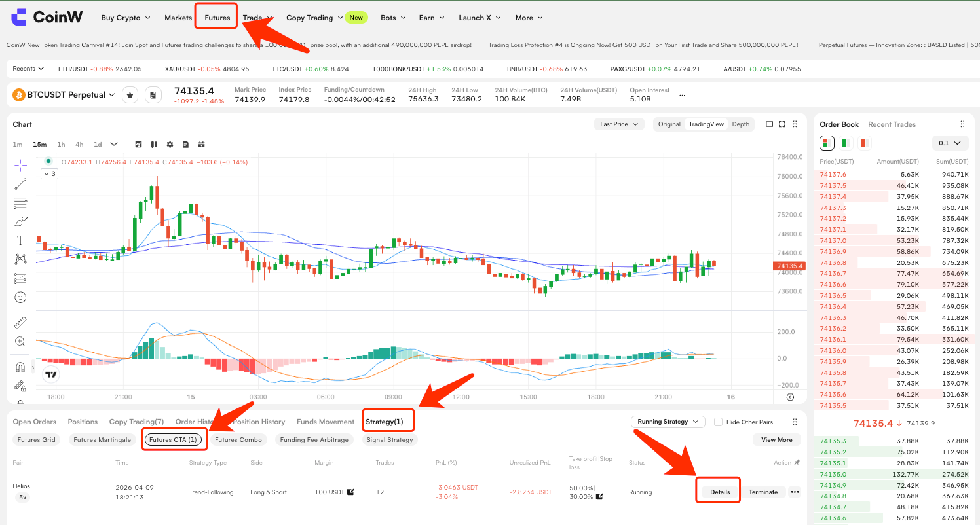Select the trend line drawing tool
Image resolution: width=980 pixels, height=525 pixels.
[21, 184]
